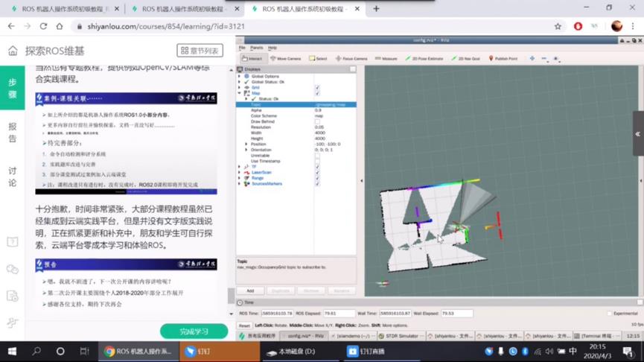Select the 2D Nav Goal tool
Screen dimensions: 644x362
(465, 58)
